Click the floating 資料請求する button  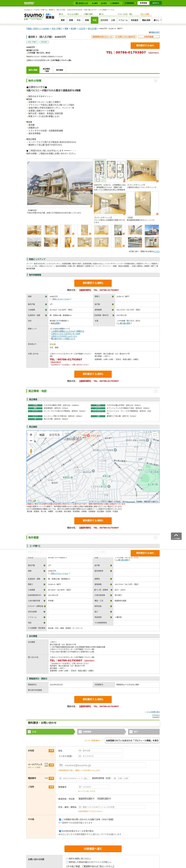[145, 553]
